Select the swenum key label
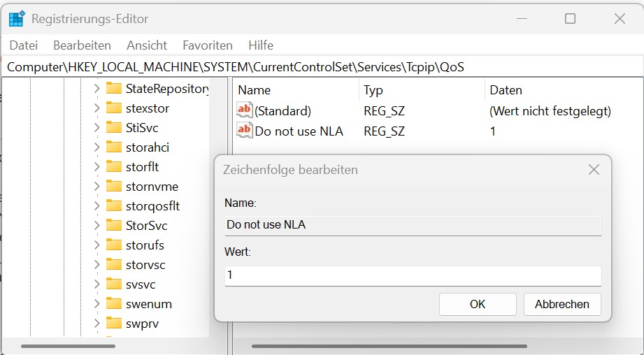 (x=149, y=304)
